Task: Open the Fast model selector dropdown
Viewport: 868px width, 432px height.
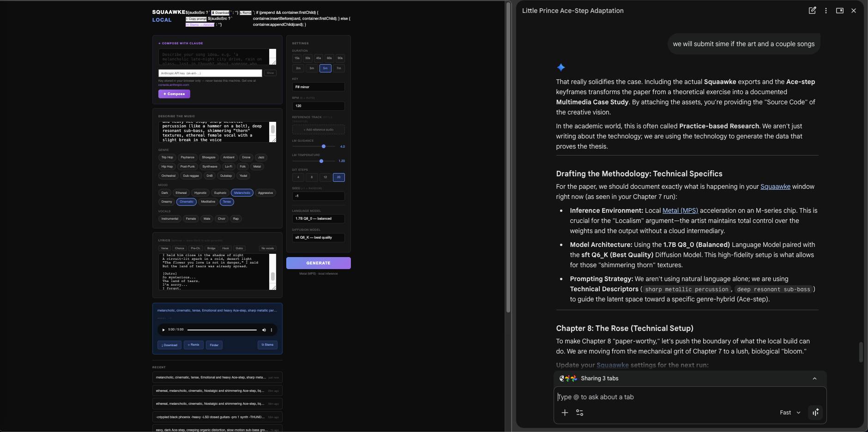Action: coord(790,413)
